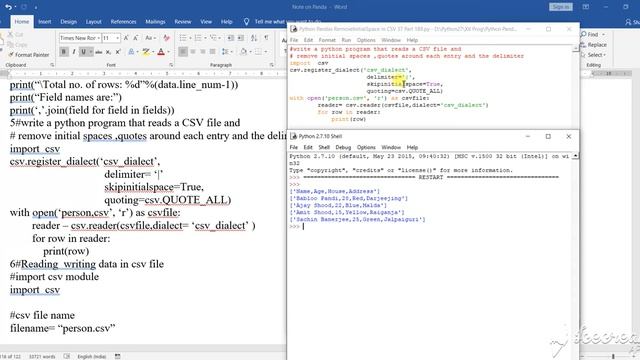Image resolution: width=640 pixels, height=360 pixels.
Task: Apply Text Effects using the glowing A icon
Action: point(131,52)
